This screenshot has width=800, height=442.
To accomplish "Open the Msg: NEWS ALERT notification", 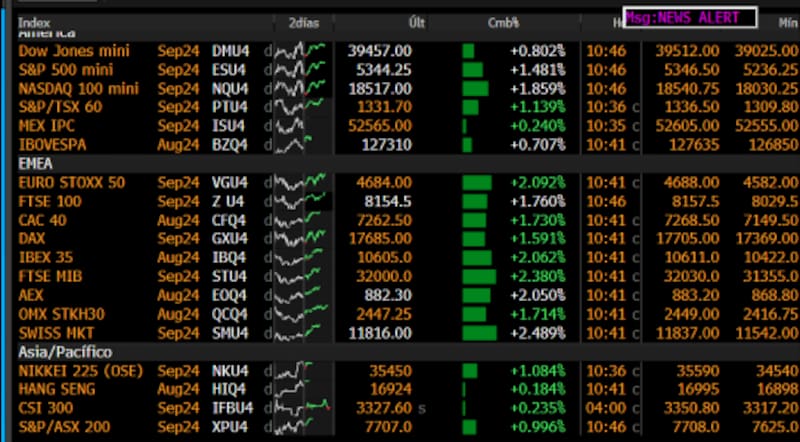I will [x=689, y=18].
